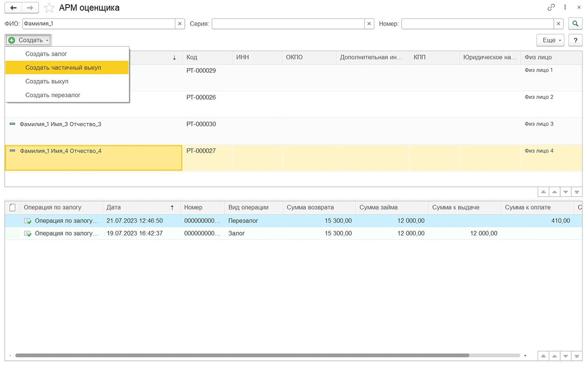This screenshot has height=365, width=588.
Task: Sort by the Сумма займа column header
Action: tap(392, 207)
